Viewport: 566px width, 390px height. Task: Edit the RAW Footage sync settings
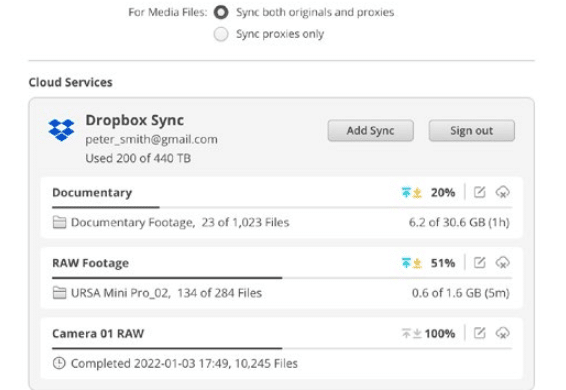[479, 263]
